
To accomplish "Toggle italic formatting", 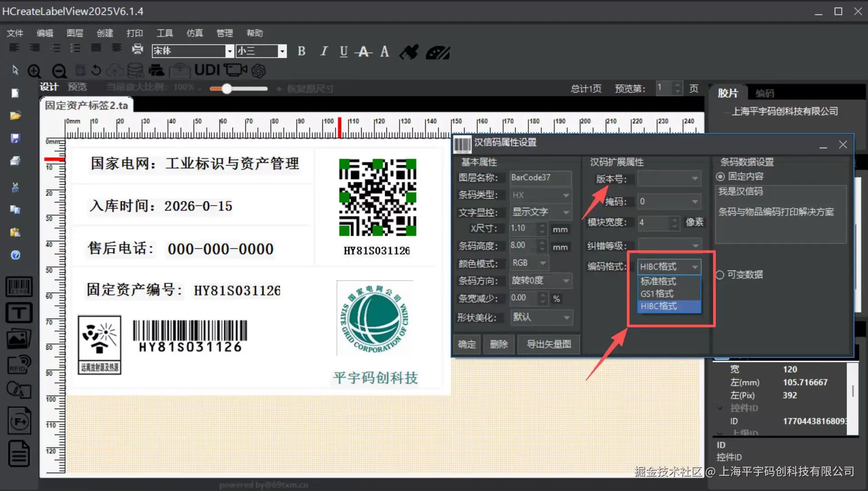I will click(x=323, y=51).
